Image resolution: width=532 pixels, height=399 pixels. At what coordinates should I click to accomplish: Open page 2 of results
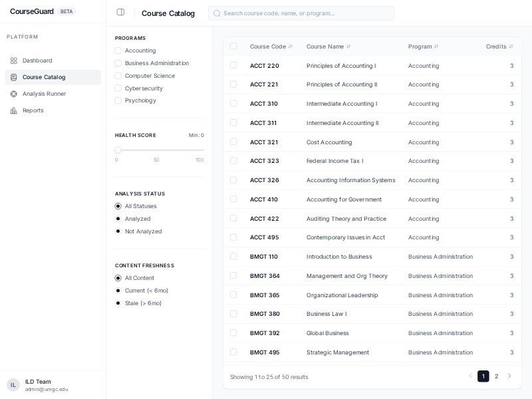(496, 376)
